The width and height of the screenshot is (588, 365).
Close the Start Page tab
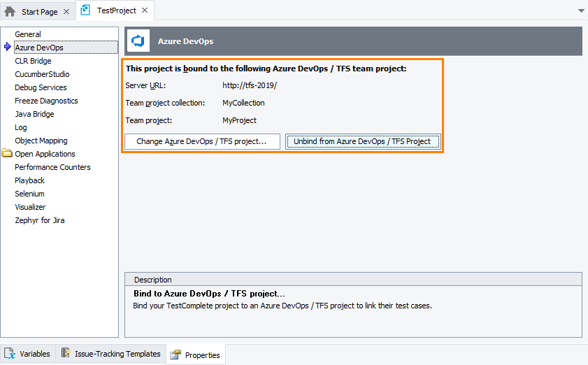tap(66, 12)
